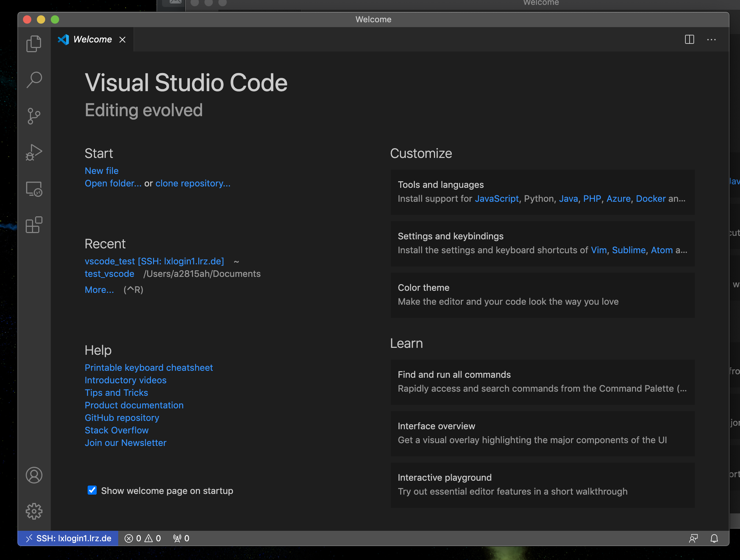Click the Split Editor Right icon
The image size is (740, 560).
[689, 40]
